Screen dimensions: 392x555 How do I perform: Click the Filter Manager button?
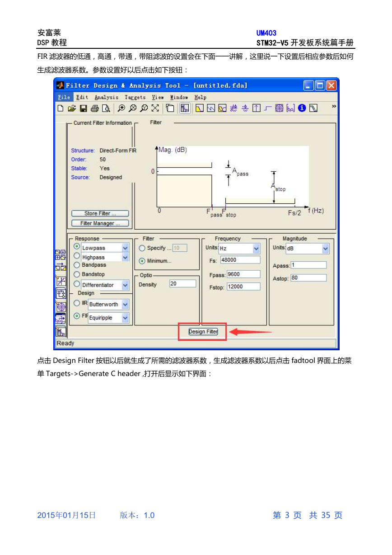point(100,223)
